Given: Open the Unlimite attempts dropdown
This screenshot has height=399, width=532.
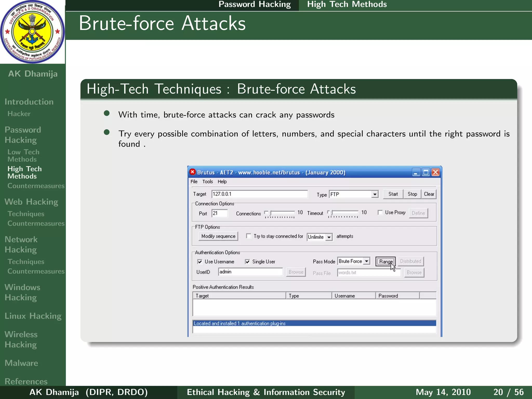Looking at the screenshot, I should coord(329,237).
